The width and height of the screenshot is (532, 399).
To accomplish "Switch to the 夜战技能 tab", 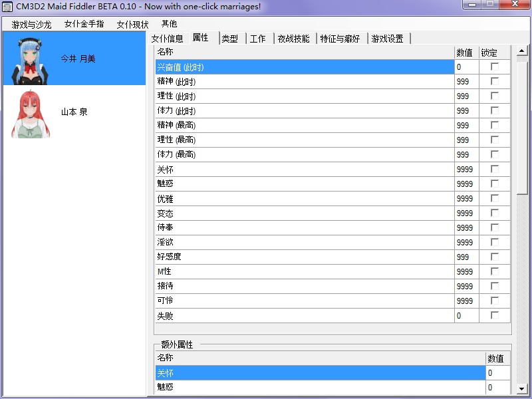I will point(293,39).
